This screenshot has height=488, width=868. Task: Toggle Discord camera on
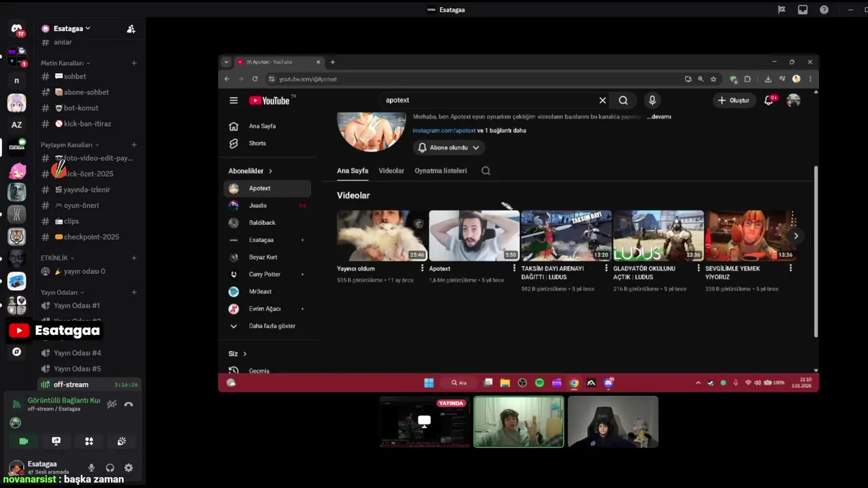24,441
